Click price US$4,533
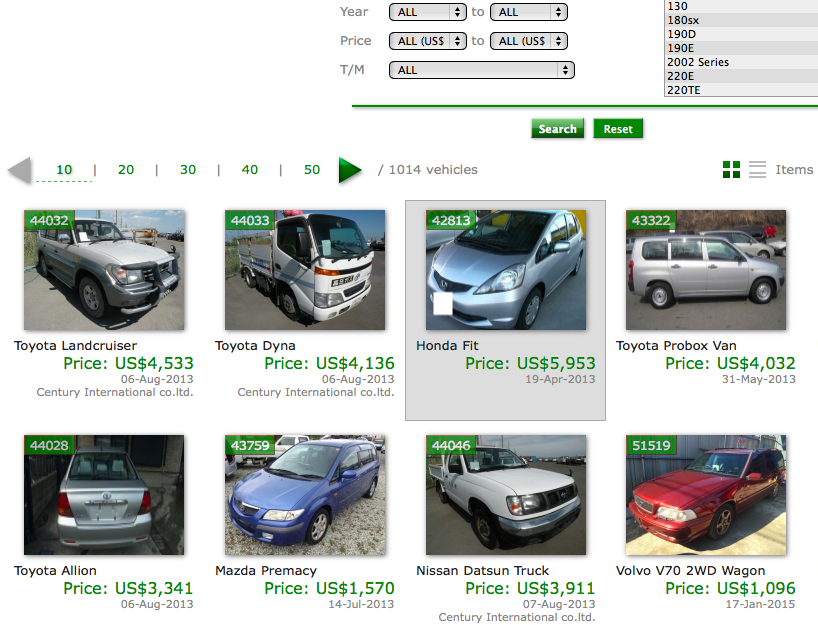Image resolution: width=818 pixels, height=625 pixels. tap(154, 363)
